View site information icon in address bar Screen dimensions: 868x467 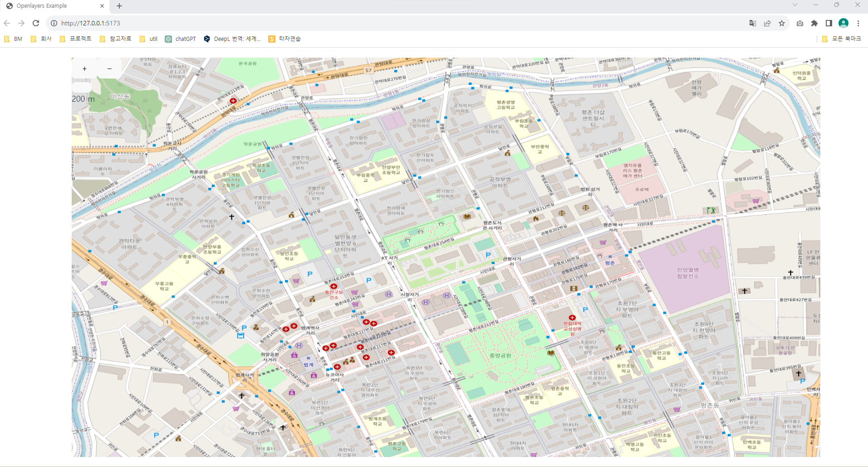(54, 23)
